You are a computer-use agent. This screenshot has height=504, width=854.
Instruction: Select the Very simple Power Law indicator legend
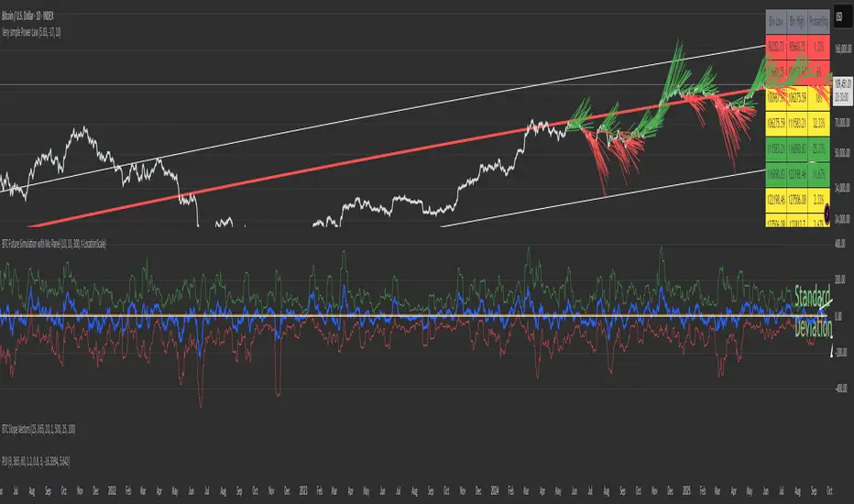31,33
